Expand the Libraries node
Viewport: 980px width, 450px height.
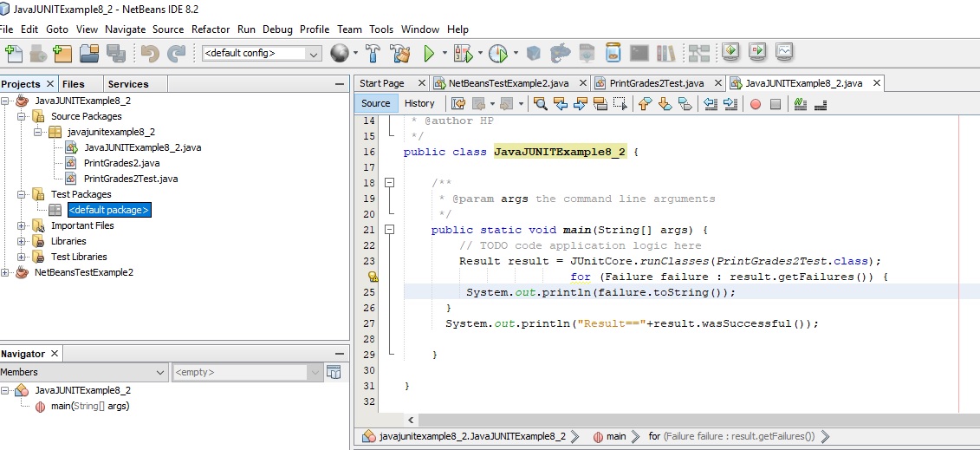click(x=22, y=241)
